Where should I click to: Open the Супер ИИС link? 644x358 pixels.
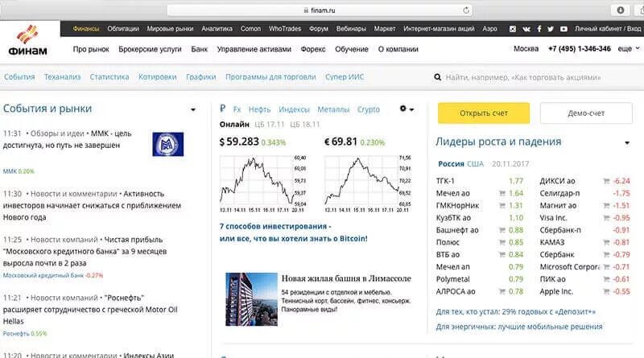point(345,76)
